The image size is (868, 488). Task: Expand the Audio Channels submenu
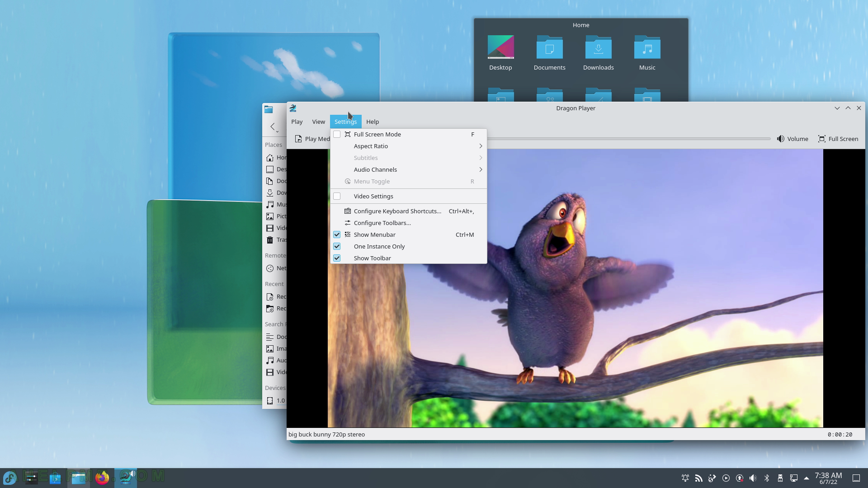tap(409, 169)
